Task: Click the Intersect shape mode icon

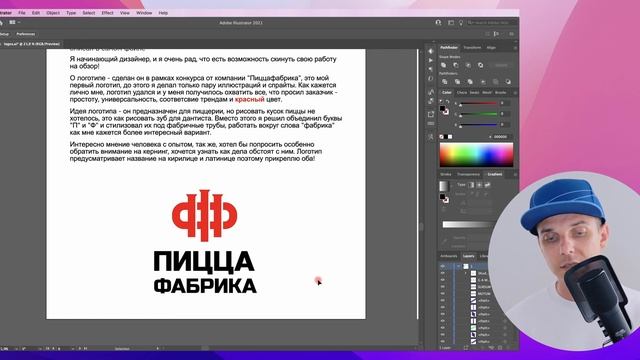Action: [468, 65]
